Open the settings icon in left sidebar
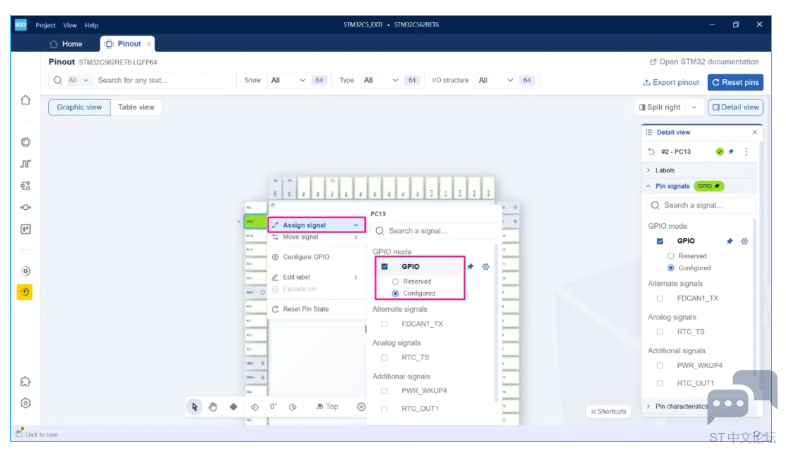 click(x=26, y=403)
